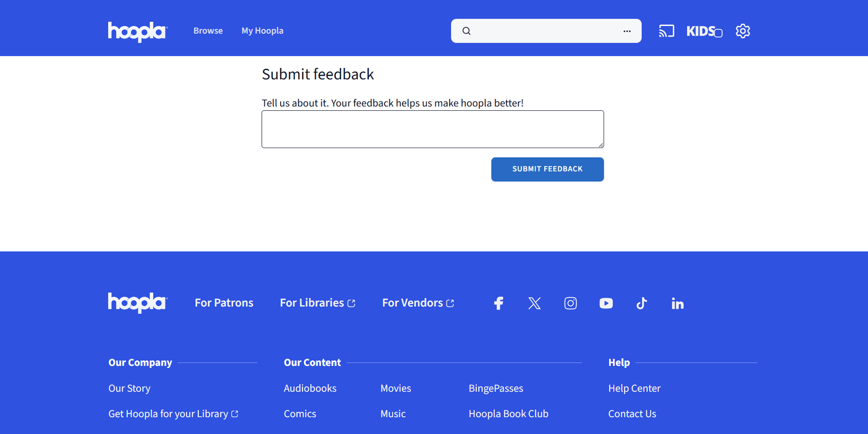Screen dimensions: 868x434
Task: Open the My Hoopla menu
Action: [262, 31]
